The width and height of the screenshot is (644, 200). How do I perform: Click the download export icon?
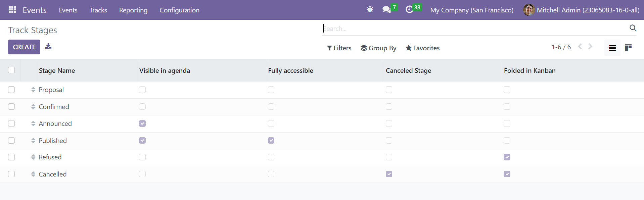[x=48, y=46]
